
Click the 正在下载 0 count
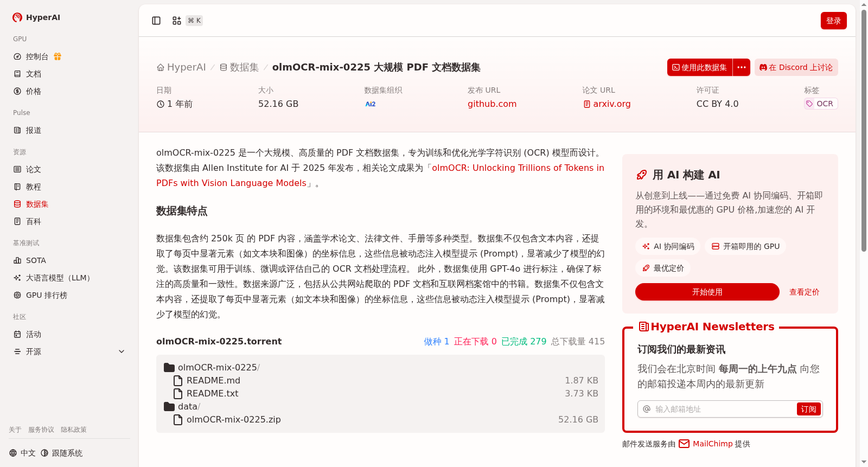tap(475, 341)
